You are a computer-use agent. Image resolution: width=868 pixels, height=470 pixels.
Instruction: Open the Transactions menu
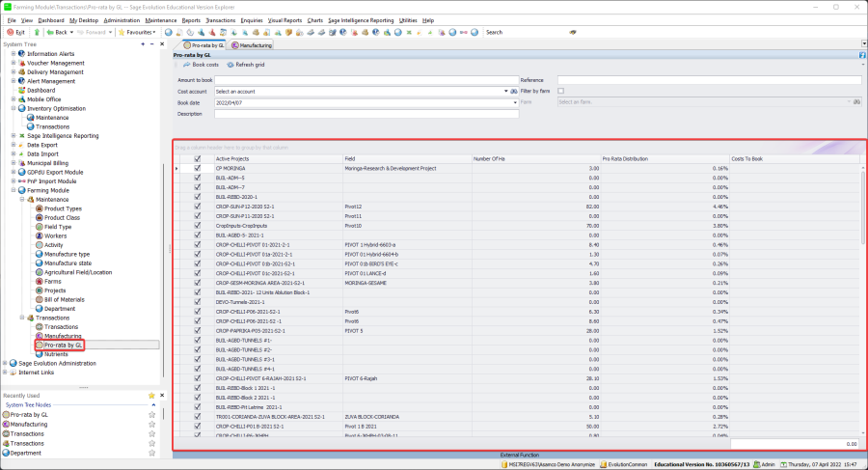pos(220,19)
